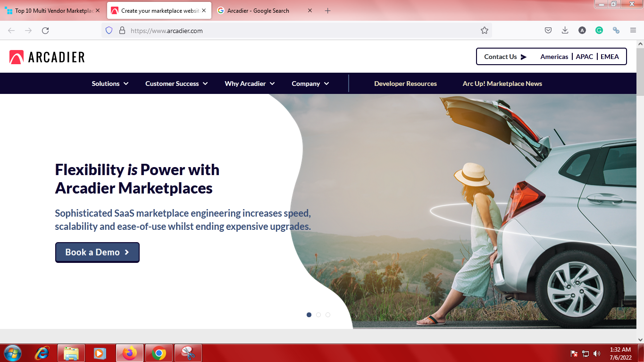Click the Firefox account avatar icon

click(x=582, y=30)
